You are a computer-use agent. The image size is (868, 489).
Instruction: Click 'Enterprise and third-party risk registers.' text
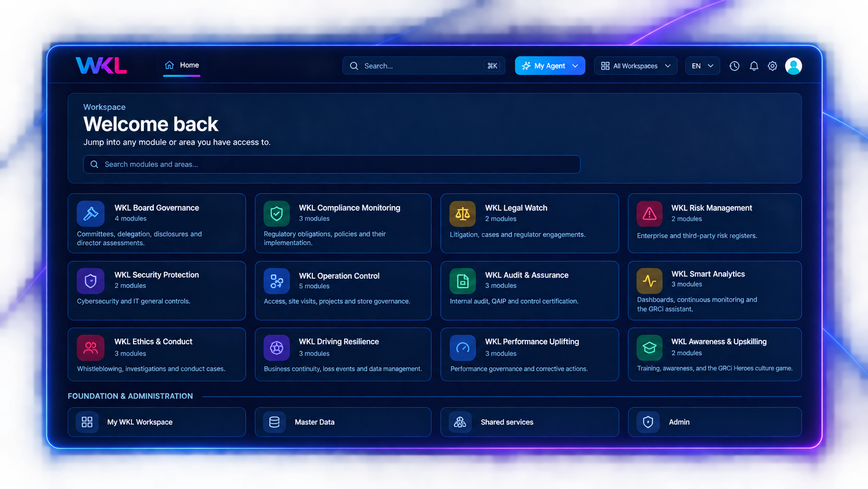[x=697, y=236]
